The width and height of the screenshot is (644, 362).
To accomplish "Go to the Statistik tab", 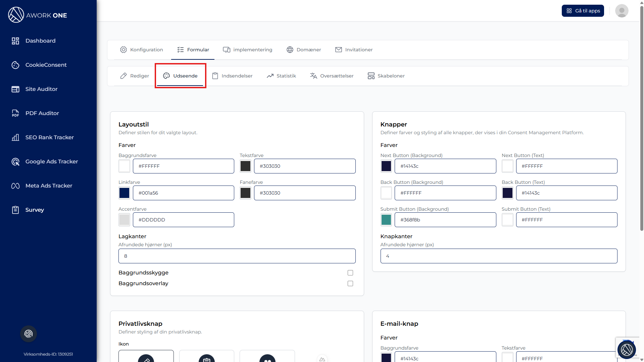I will pyautogui.click(x=281, y=76).
